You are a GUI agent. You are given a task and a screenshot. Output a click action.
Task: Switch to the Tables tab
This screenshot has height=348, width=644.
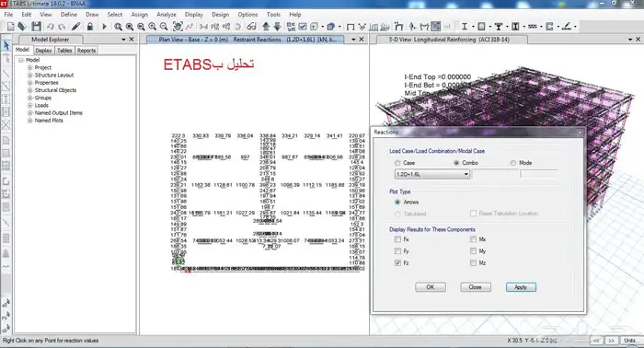(64, 51)
